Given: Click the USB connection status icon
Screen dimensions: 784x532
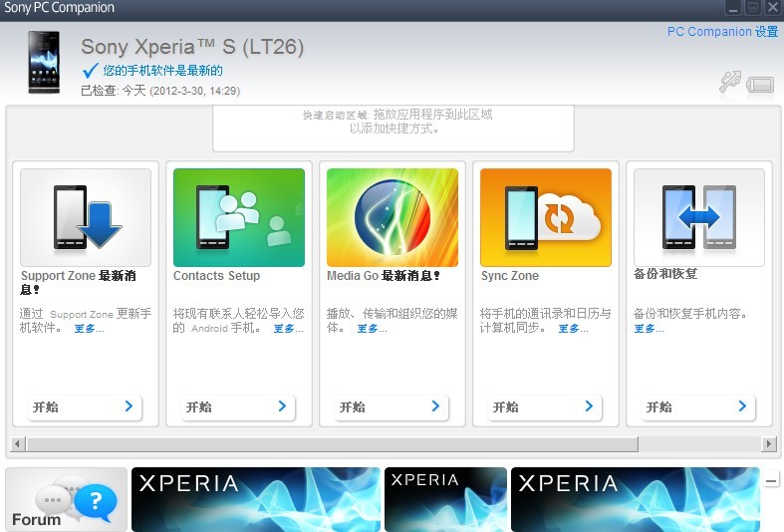Looking at the screenshot, I should (x=730, y=82).
